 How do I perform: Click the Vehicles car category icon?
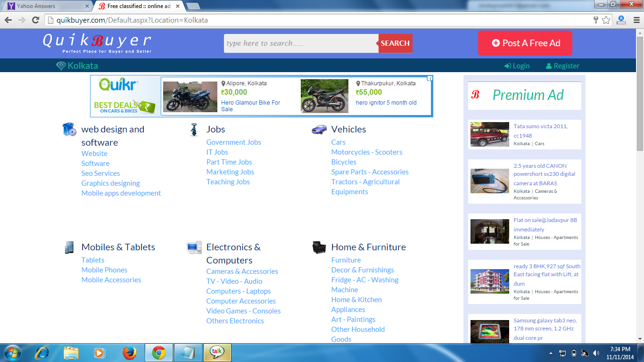tap(319, 129)
